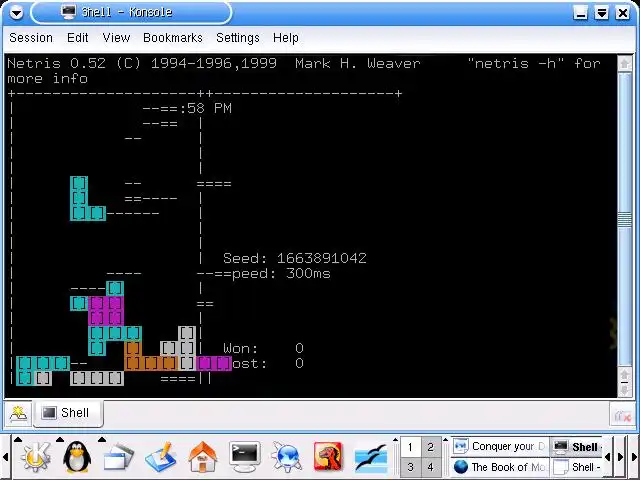Screen dimensions: 640x480
Task: Open the Help menu
Action: pyautogui.click(x=286, y=38)
